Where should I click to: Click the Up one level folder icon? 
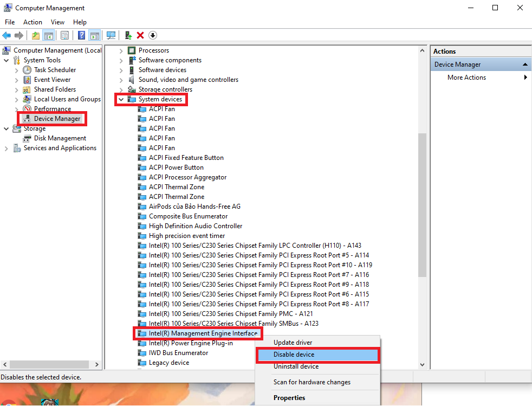coord(36,35)
